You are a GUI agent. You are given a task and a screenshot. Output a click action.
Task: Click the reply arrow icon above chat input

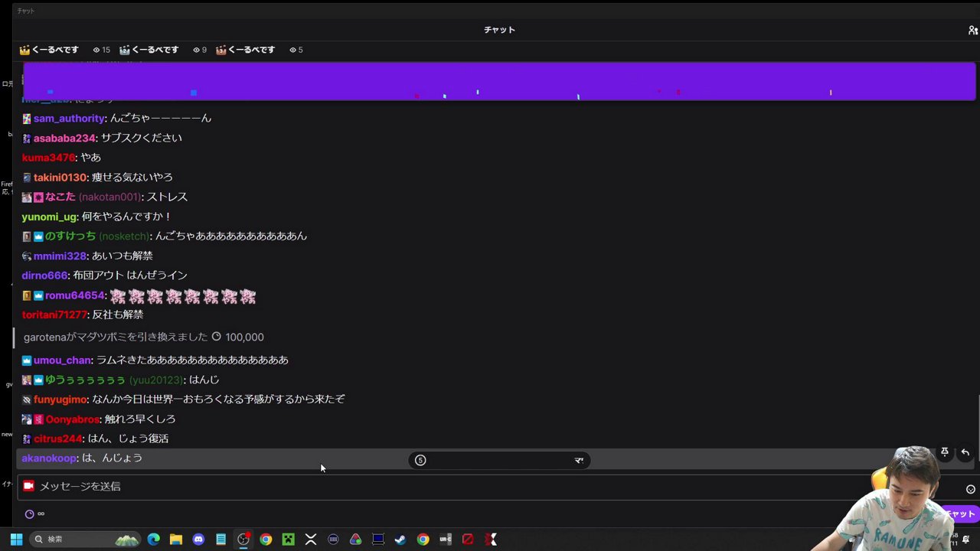coord(965,452)
